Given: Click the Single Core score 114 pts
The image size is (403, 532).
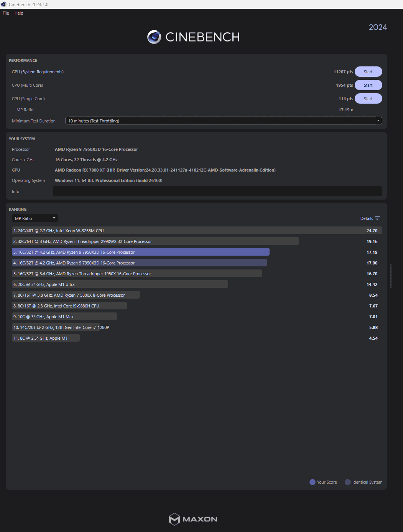Looking at the screenshot, I should click(346, 99).
